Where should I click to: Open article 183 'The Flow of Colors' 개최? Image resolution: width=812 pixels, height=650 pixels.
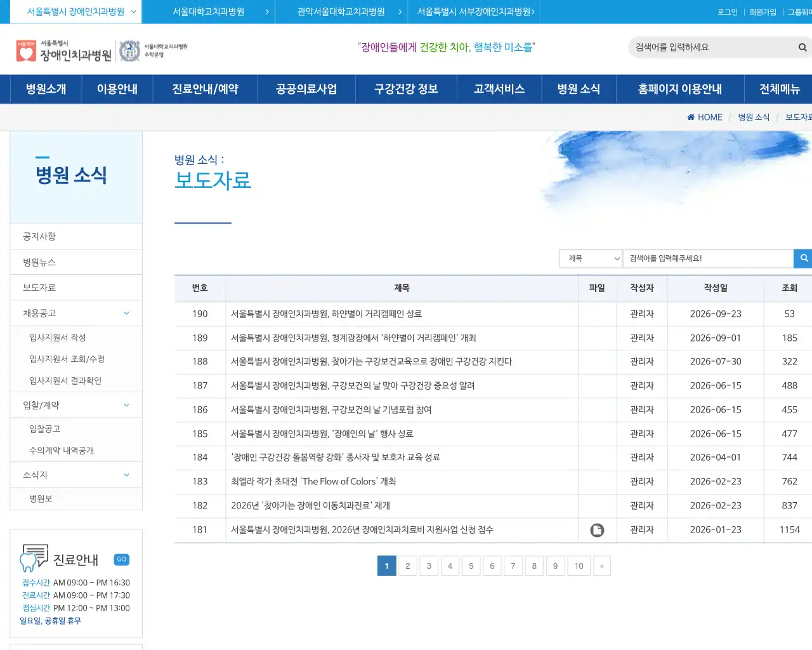(x=313, y=482)
